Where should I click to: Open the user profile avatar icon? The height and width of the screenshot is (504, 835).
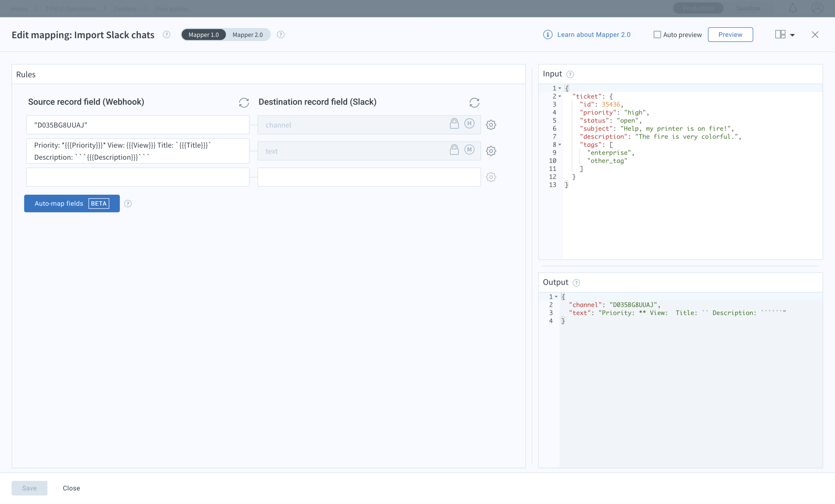(x=818, y=8)
